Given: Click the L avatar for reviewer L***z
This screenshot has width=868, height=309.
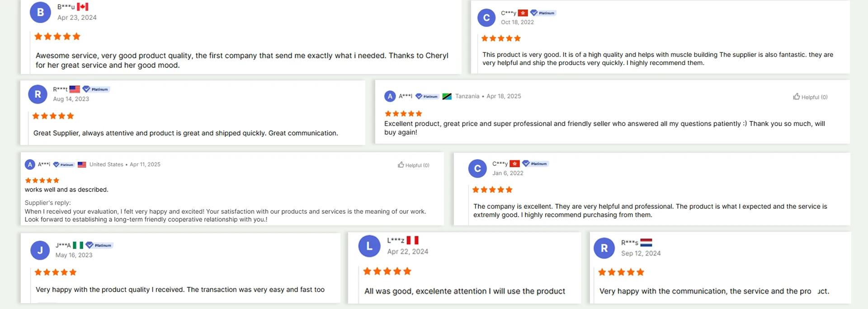Looking at the screenshot, I should 369,246.
